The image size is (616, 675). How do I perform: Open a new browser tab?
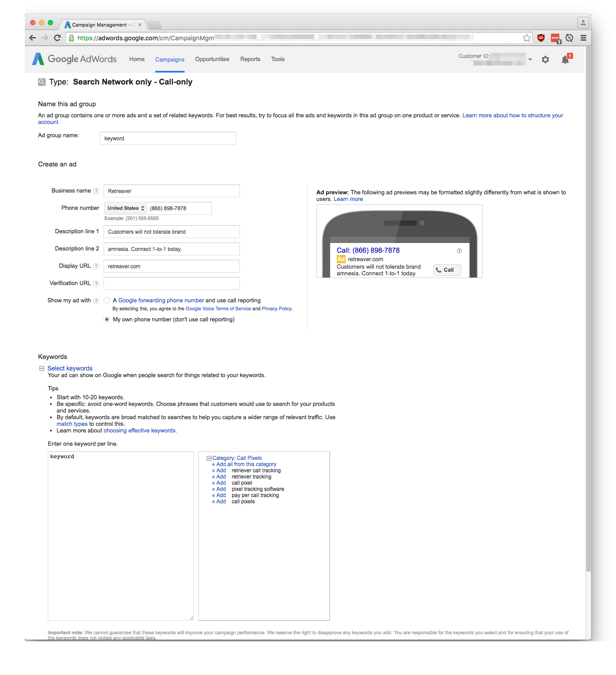(x=154, y=25)
